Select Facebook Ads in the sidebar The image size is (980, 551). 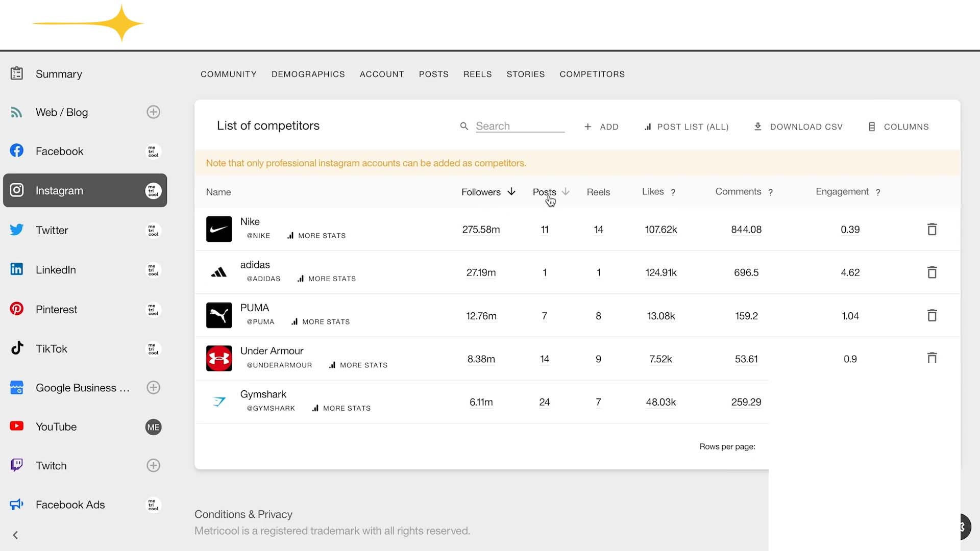tap(85, 505)
